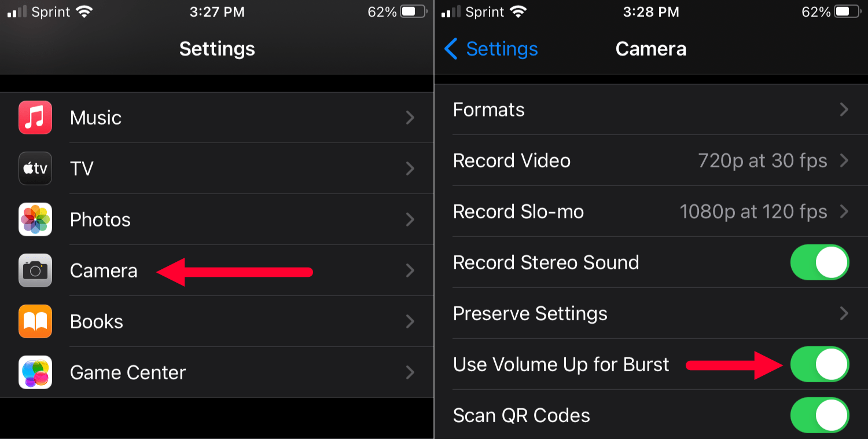
Task: Tap the 3:28 PM clock display
Action: pos(651,12)
